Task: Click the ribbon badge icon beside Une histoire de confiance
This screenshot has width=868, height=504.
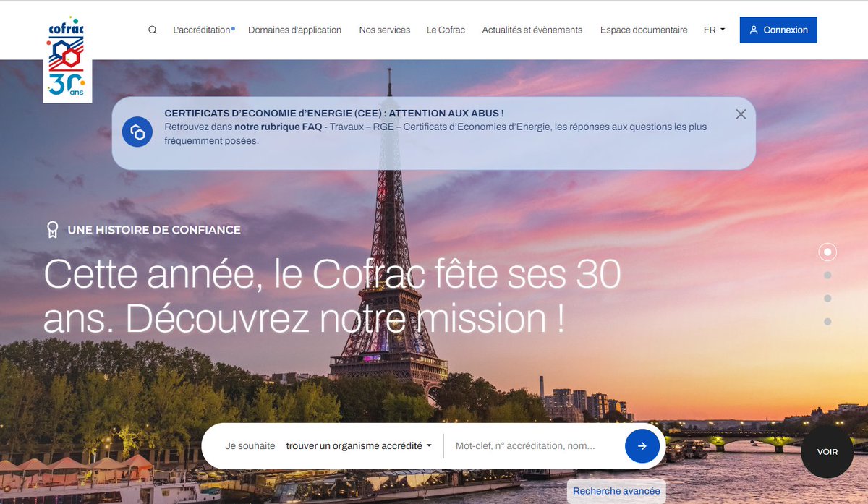Action: pyautogui.click(x=52, y=230)
